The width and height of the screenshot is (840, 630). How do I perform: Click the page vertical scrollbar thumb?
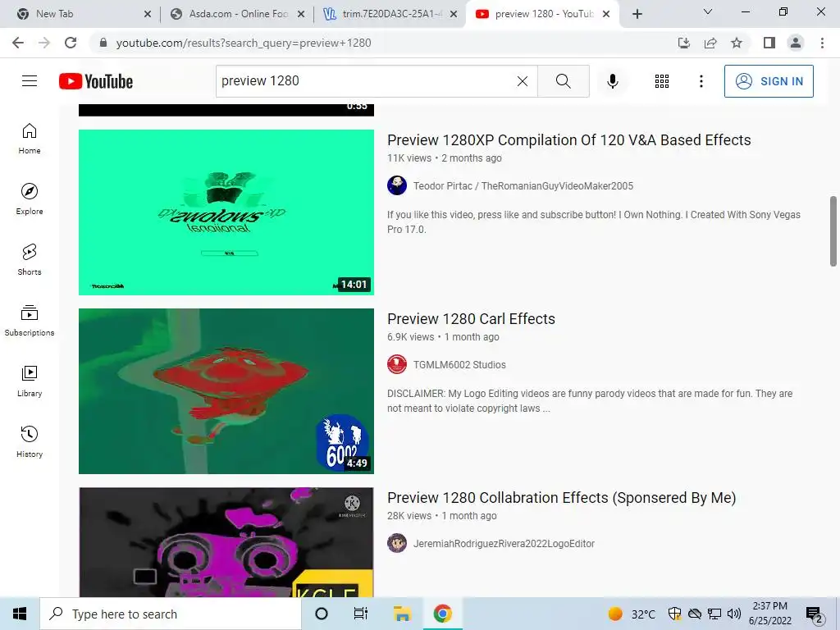tap(833, 231)
